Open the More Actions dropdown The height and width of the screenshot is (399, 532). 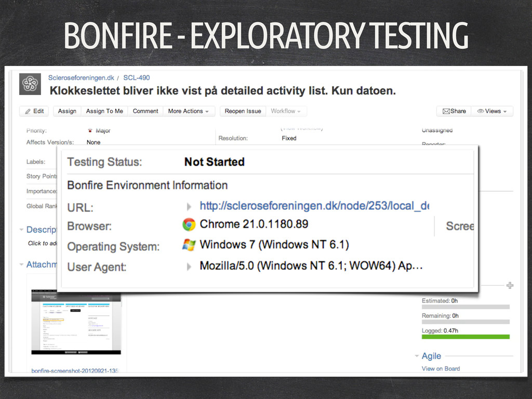pyautogui.click(x=188, y=111)
